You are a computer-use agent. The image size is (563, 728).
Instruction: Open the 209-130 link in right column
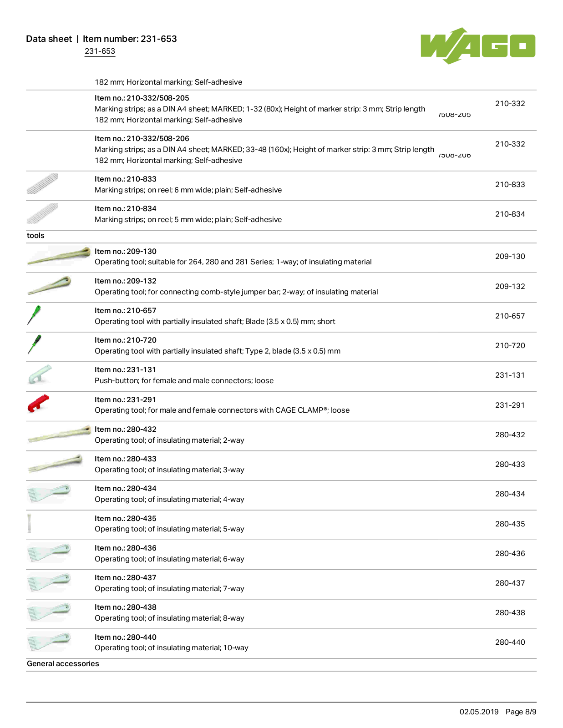510,256
